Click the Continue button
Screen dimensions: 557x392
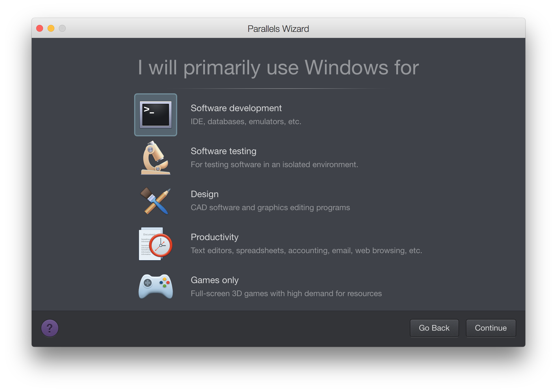[x=491, y=328]
